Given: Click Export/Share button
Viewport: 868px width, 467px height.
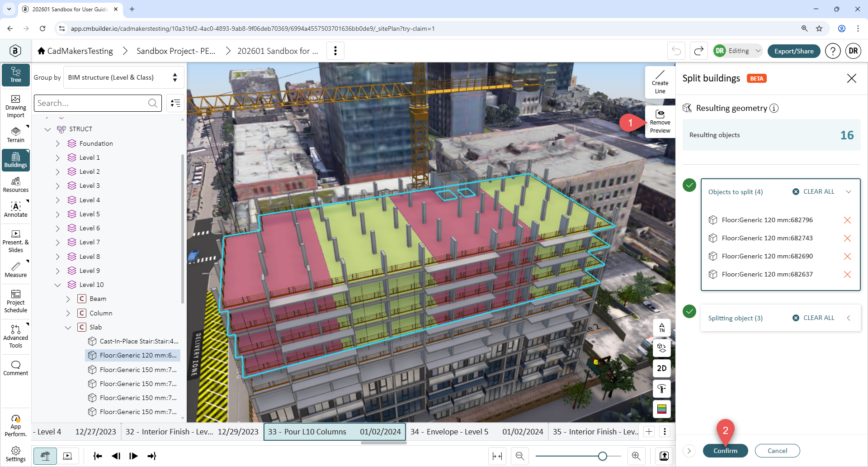Looking at the screenshot, I should [x=794, y=51].
